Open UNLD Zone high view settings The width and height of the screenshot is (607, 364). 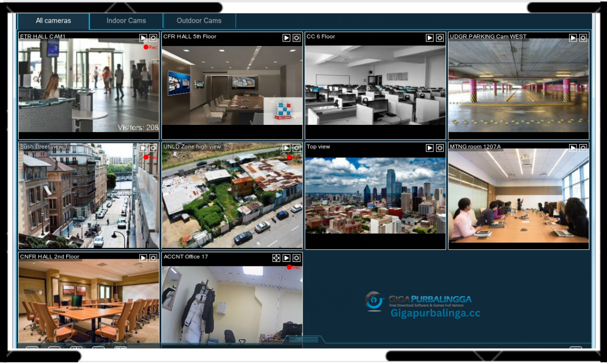coord(296,148)
